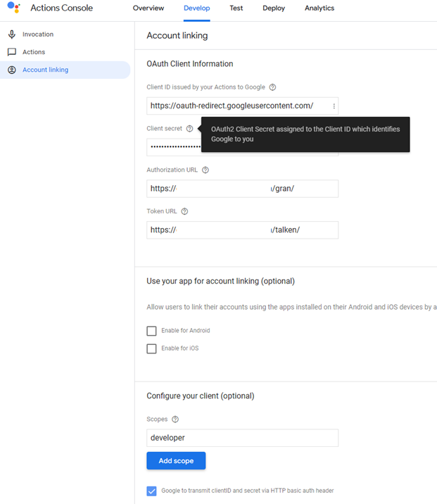Click help icon beside Scopes label
The height and width of the screenshot is (504, 437).
(175, 419)
